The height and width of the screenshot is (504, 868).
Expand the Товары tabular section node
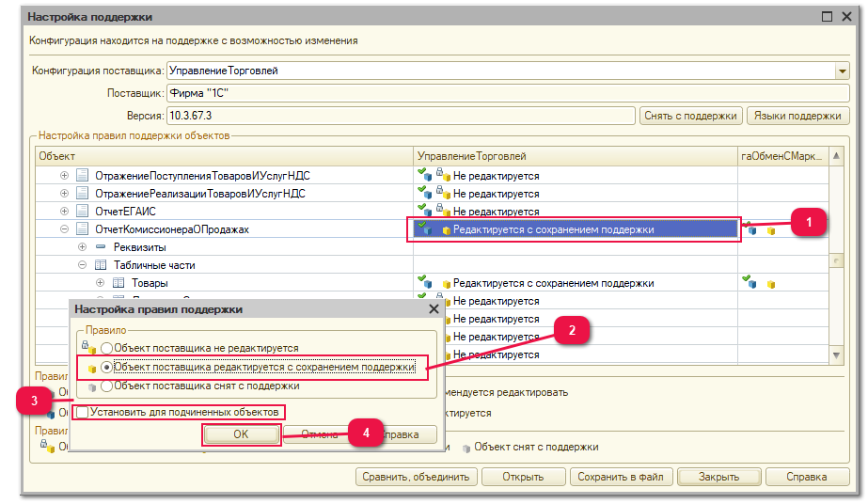100,283
